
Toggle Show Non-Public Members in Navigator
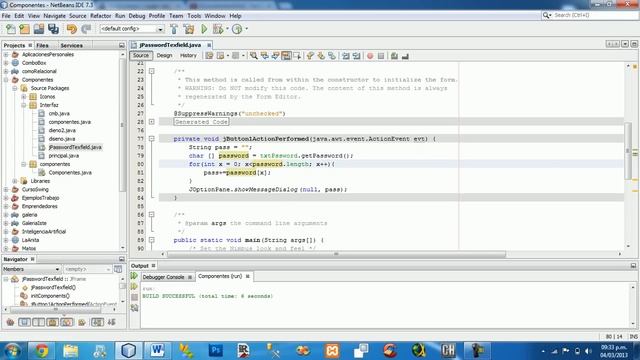[x=52, y=322]
